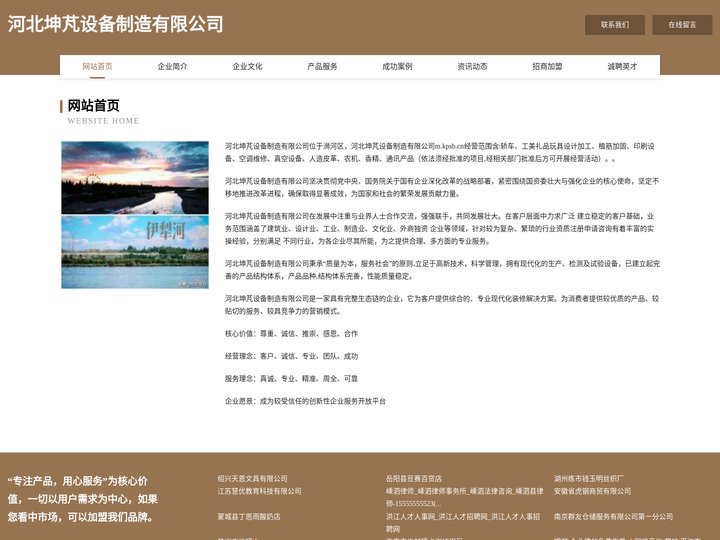Switch to the 产品服务 section
720x540 pixels.
click(x=322, y=67)
